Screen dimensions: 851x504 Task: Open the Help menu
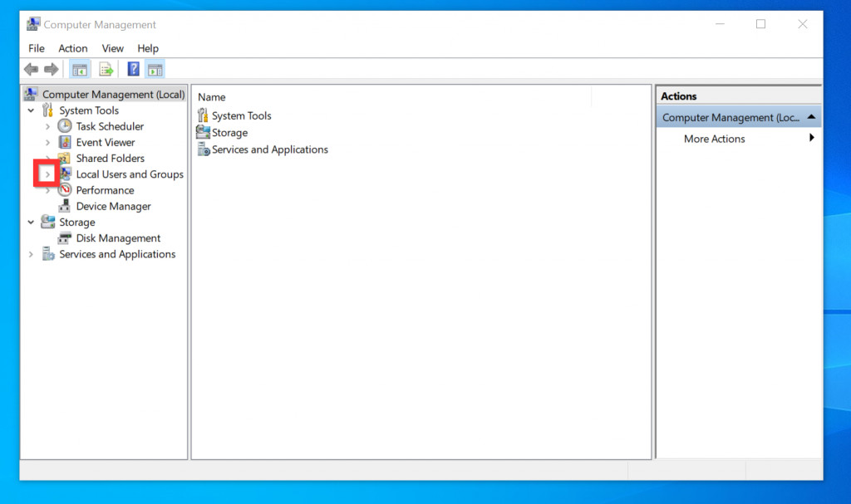(x=148, y=48)
